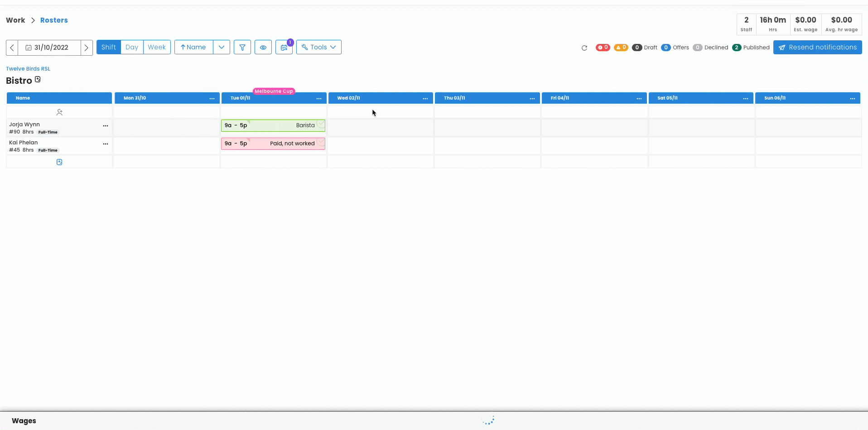Click the add icon beside Bistro heading
Image resolution: width=868 pixels, height=430 pixels.
coord(38,80)
